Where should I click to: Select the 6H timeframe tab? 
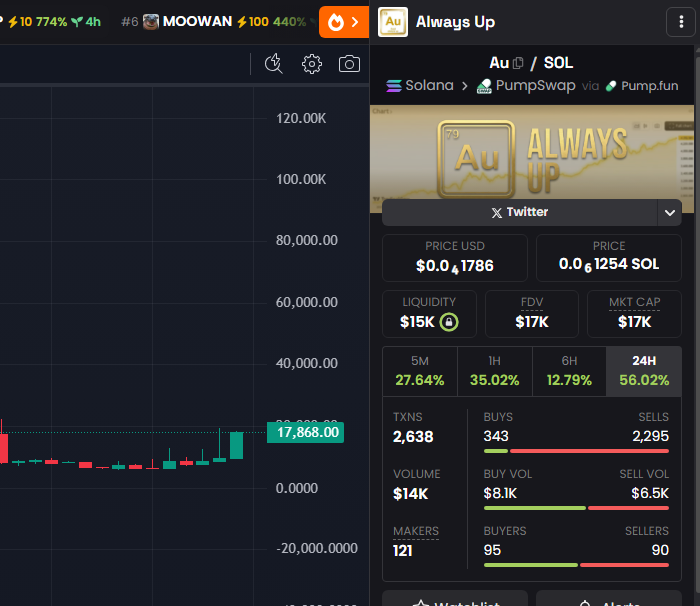569,371
